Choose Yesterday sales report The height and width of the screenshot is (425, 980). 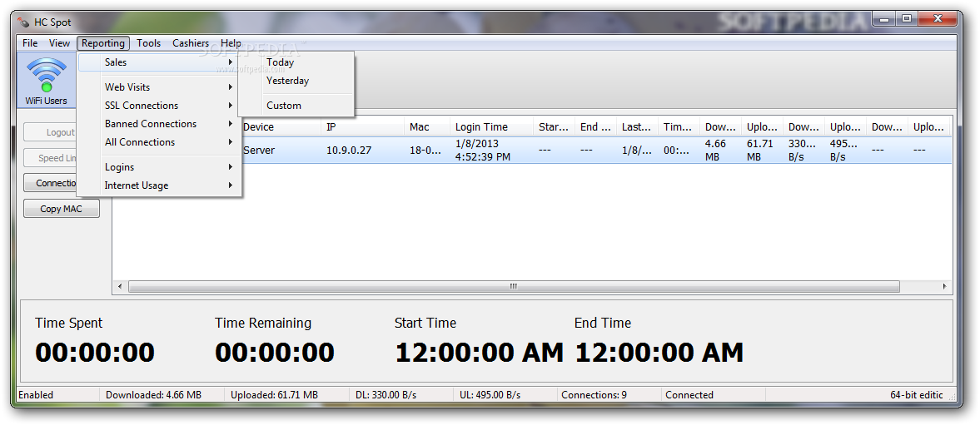(296, 81)
